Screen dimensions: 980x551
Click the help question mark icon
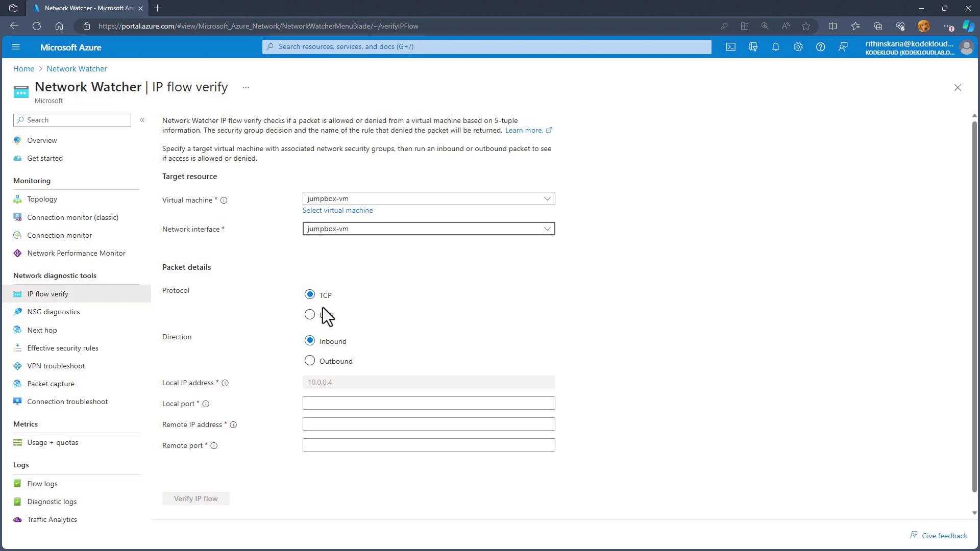820,47
